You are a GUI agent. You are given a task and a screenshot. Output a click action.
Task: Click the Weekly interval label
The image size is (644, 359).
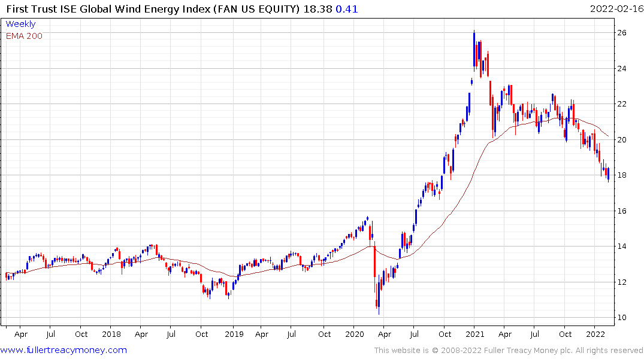[20, 24]
